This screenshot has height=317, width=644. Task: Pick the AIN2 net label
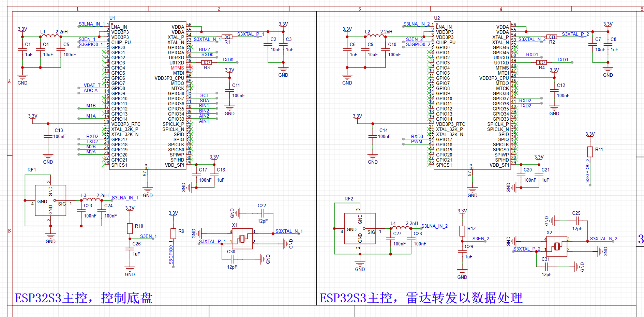204,116
